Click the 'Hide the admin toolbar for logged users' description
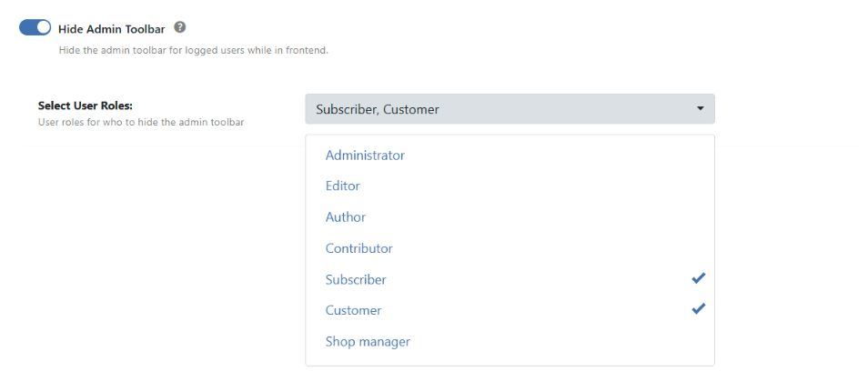This screenshot has height=382, width=868. 193,50
